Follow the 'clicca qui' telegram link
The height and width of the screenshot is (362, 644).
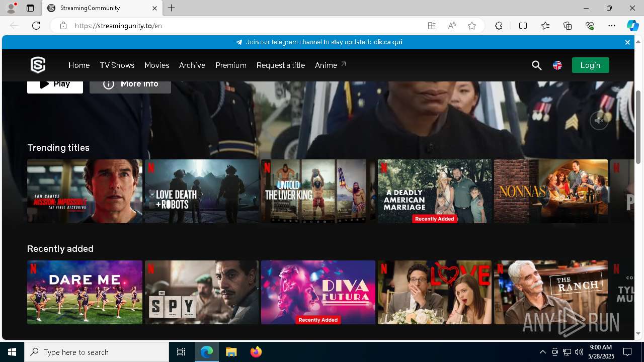point(388,42)
